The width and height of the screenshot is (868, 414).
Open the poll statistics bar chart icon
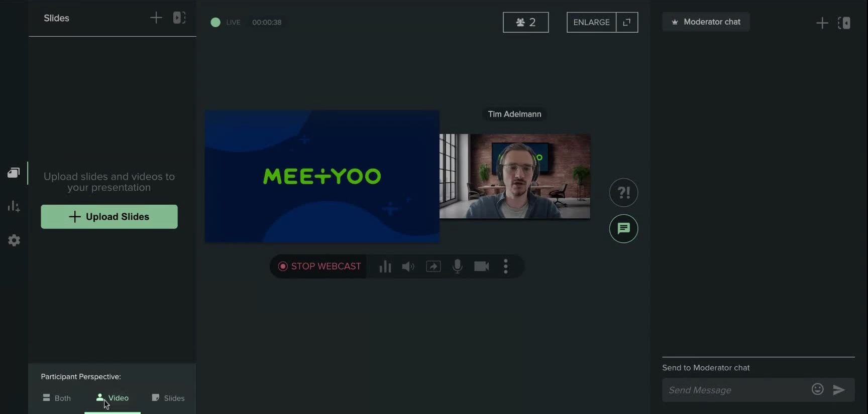(385, 266)
